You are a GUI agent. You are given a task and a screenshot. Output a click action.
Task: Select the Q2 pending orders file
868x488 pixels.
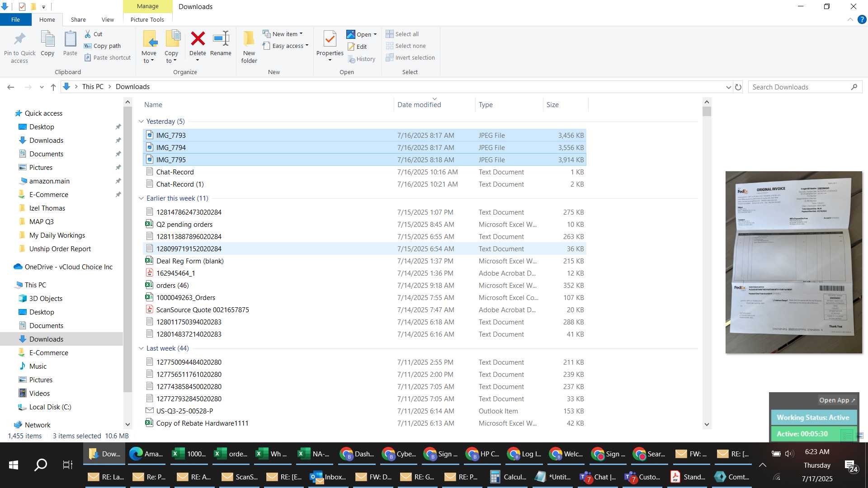(364, 224)
